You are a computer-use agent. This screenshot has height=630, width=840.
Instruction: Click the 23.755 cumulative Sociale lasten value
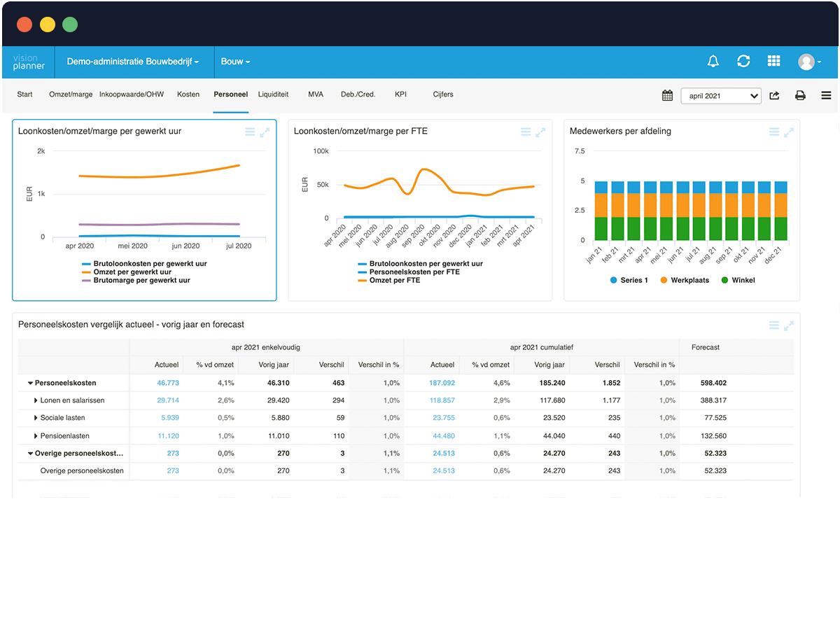(444, 418)
